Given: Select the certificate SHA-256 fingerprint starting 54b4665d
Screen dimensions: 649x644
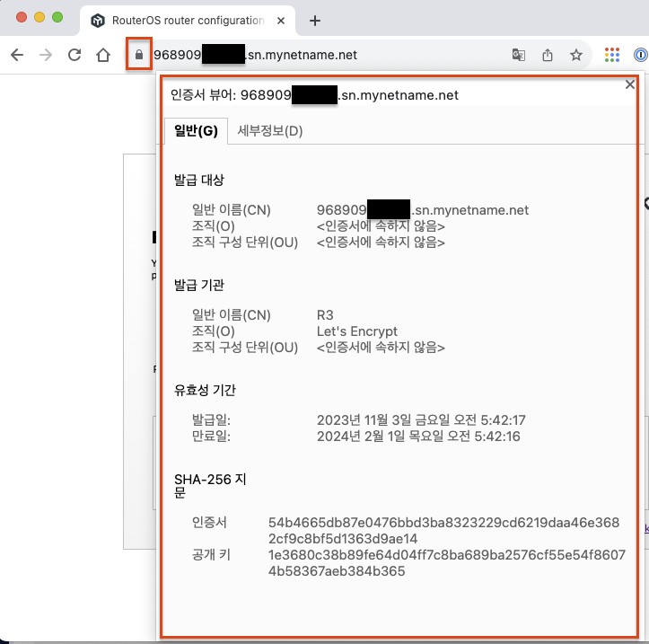Looking at the screenshot, I should [443, 531].
